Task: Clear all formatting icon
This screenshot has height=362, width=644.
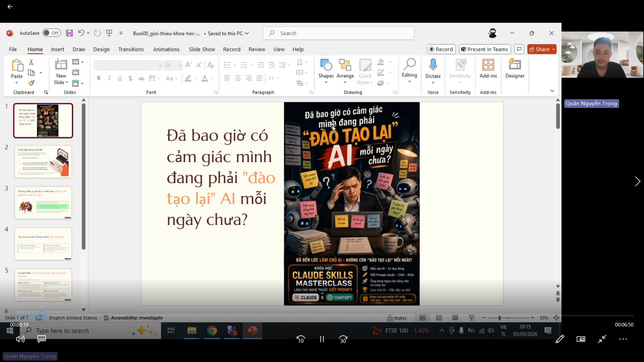Action: (x=211, y=65)
